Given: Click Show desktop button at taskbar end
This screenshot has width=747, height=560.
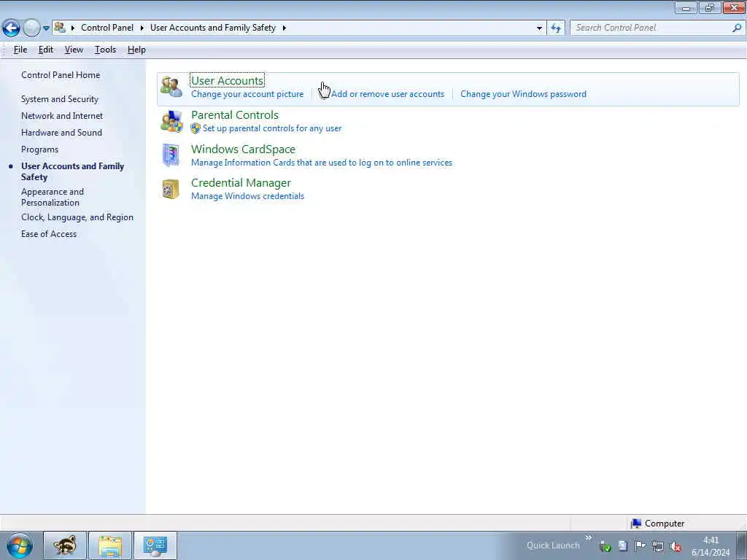Looking at the screenshot, I should pos(742,545).
